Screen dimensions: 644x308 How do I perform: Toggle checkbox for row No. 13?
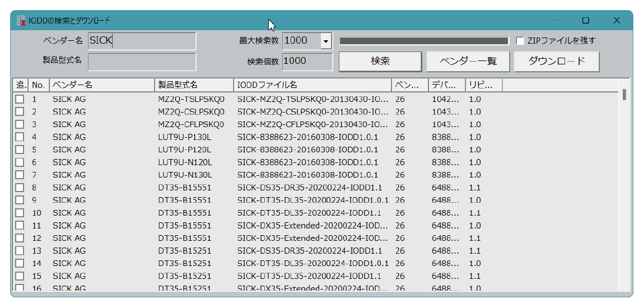coord(20,251)
